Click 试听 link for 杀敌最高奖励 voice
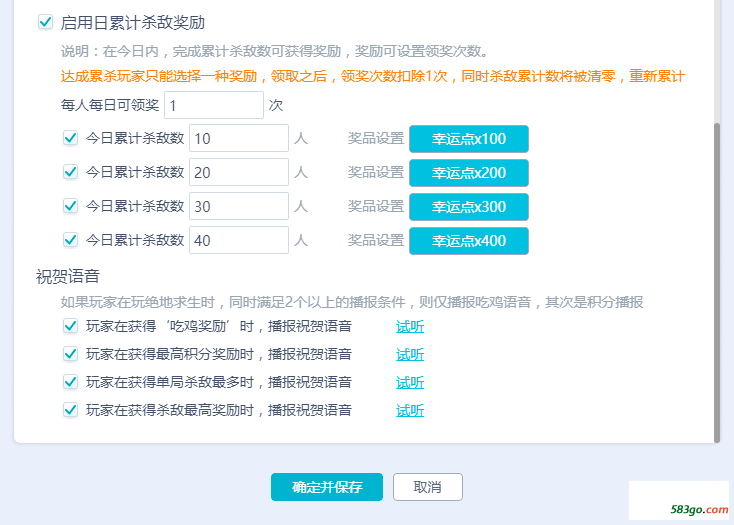This screenshot has height=525, width=734. 410,411
